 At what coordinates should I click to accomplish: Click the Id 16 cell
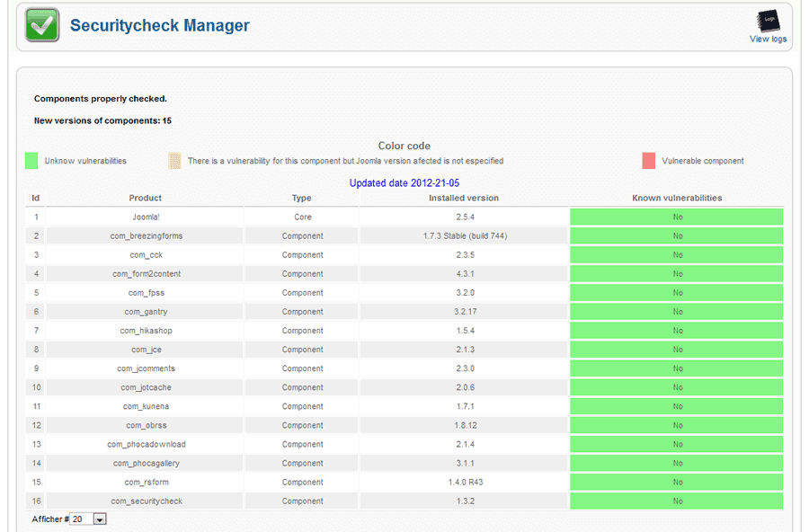[36, 501]
